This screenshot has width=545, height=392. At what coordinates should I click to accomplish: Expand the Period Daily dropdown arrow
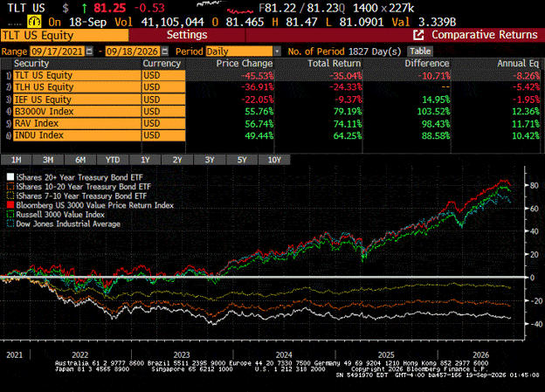277,52
